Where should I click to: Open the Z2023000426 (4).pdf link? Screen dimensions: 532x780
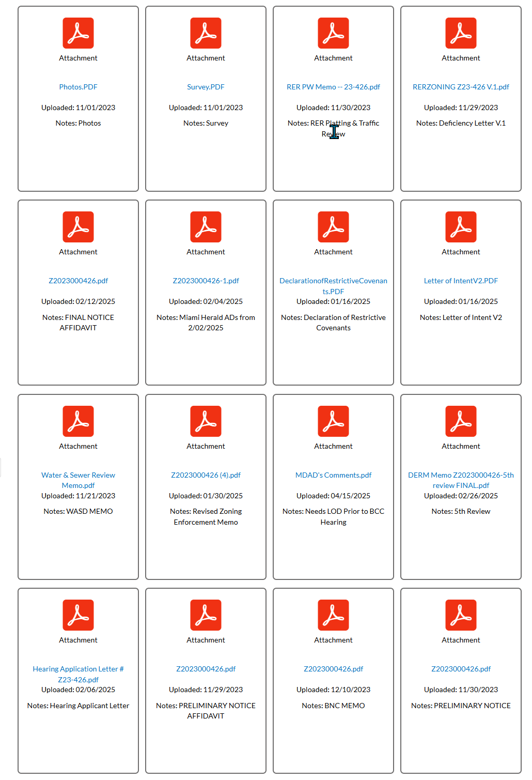point(206,475)
